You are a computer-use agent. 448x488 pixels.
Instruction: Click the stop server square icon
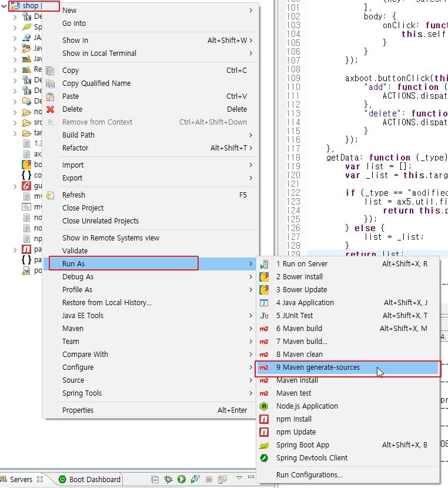coord(209,479)
